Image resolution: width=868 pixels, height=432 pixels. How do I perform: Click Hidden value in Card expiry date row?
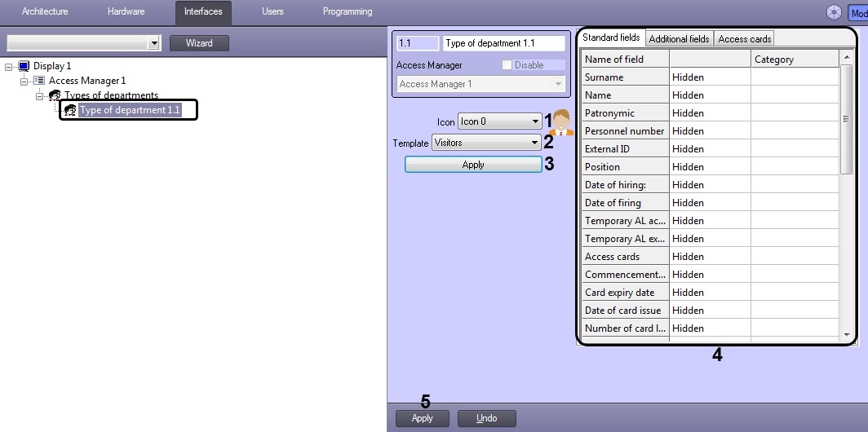coord(711,293)
